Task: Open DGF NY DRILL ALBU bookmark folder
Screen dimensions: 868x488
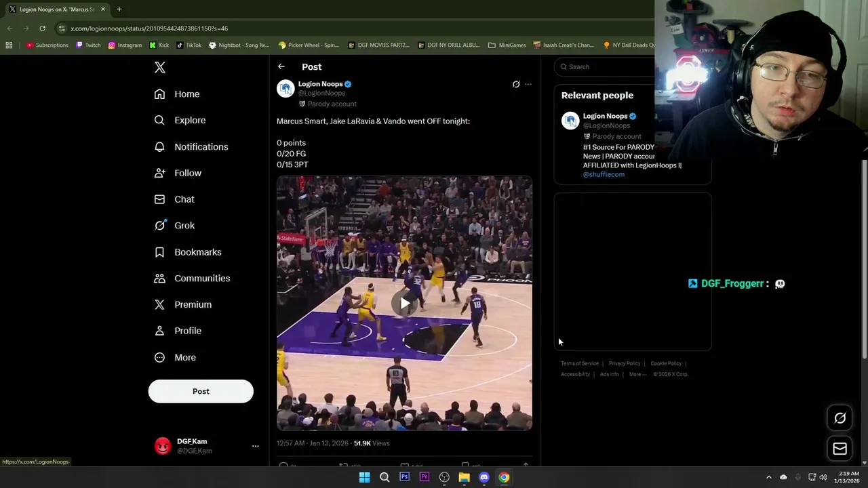Action: [448, 45]
